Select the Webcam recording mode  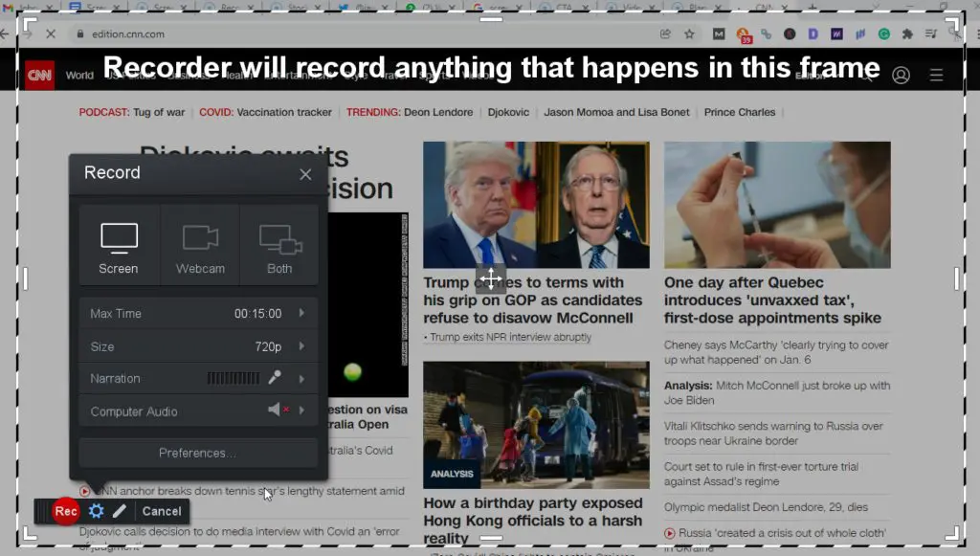pos(199,247)
